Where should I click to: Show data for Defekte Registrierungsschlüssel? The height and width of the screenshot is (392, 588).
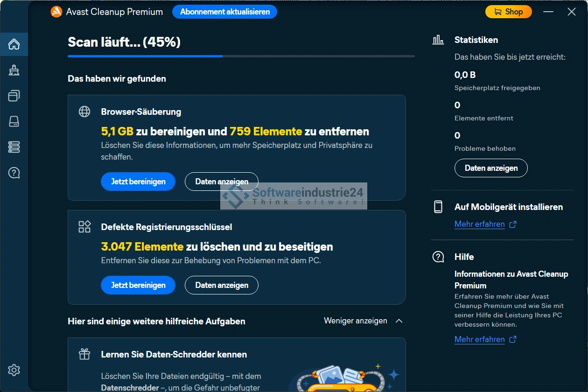click(222, 285)
